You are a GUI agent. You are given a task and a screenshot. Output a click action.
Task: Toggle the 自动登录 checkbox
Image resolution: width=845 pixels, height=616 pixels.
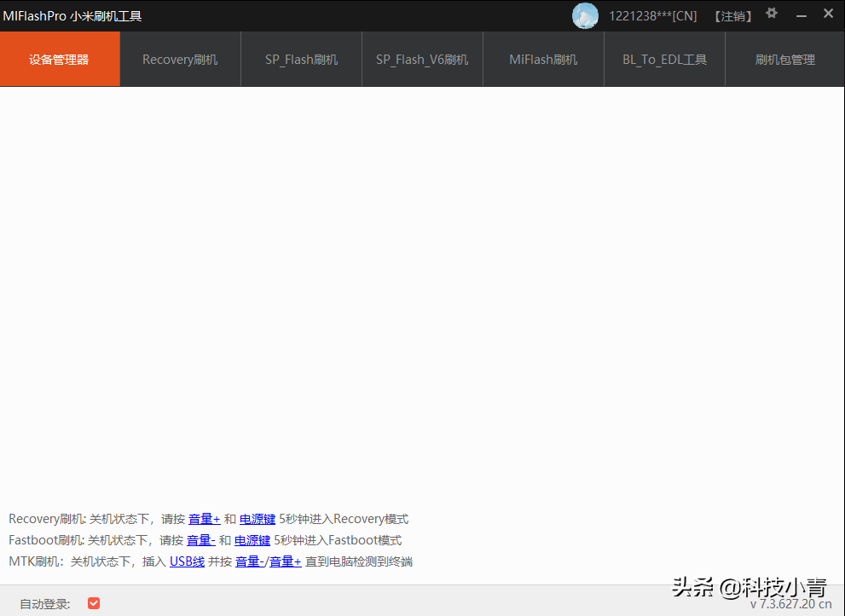[x=94, y=602]
